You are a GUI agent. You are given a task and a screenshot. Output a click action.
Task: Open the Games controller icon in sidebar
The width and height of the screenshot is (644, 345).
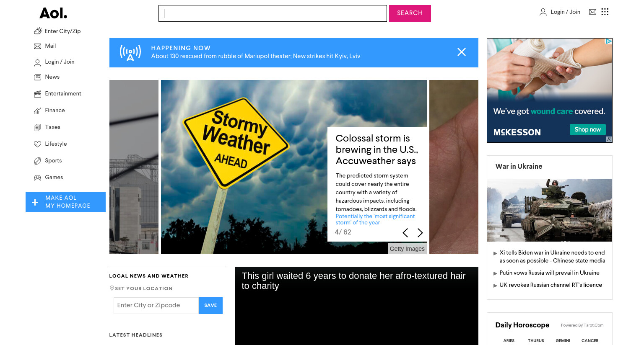pyautogui.click(x=37, y=178)
